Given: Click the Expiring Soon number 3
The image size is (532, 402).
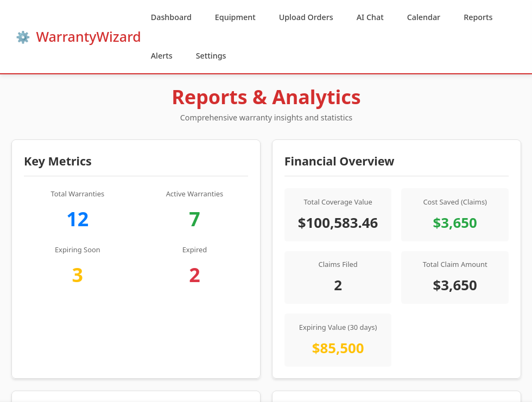Looking at the screenshot, I should (77, 275).
